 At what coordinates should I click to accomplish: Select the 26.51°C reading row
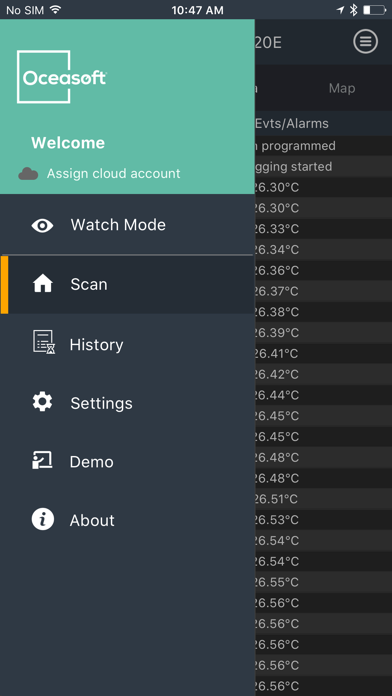pos(323,499)
